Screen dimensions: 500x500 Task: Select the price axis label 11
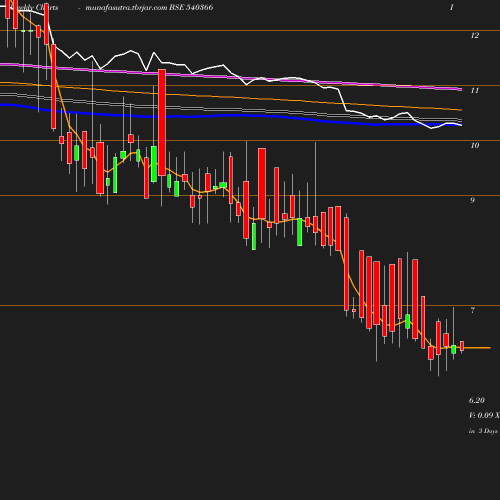[475, 90]
